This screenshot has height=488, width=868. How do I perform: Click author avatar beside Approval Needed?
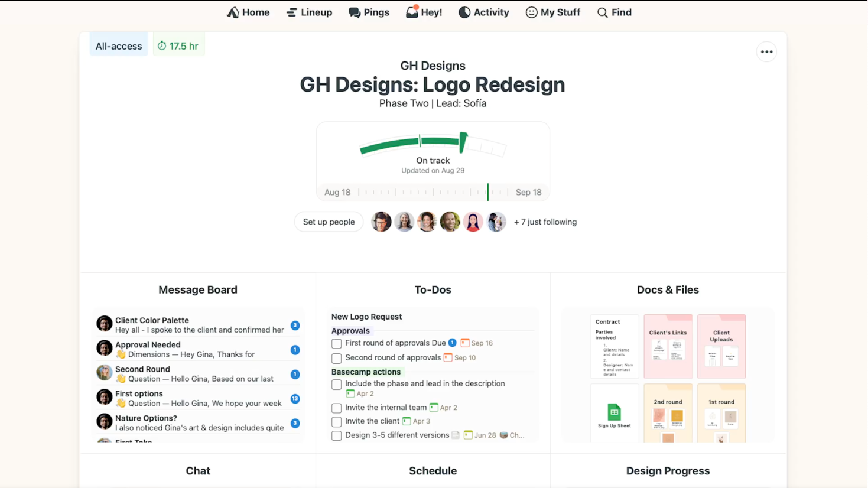click(x=105, y=348)
